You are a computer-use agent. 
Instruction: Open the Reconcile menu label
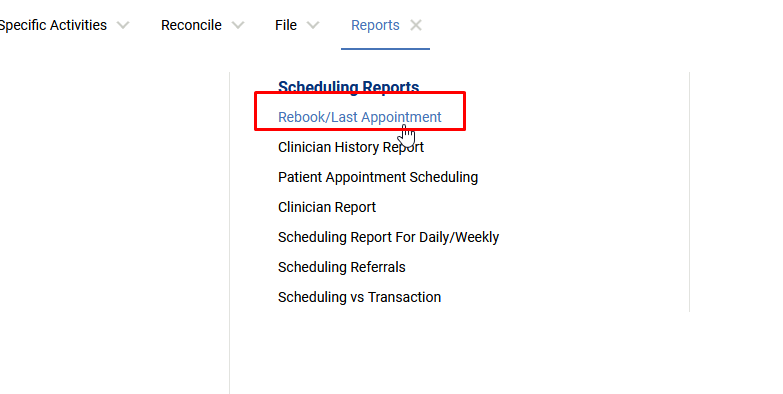(191, 25)
